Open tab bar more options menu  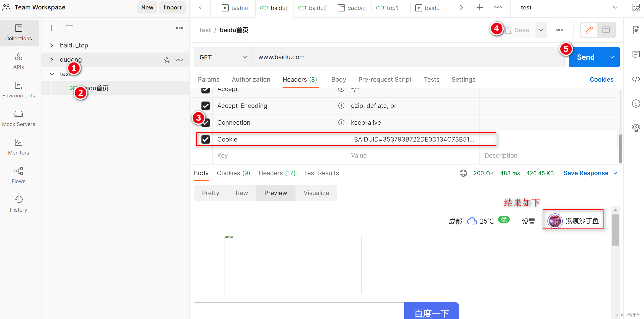coord(498,8)
